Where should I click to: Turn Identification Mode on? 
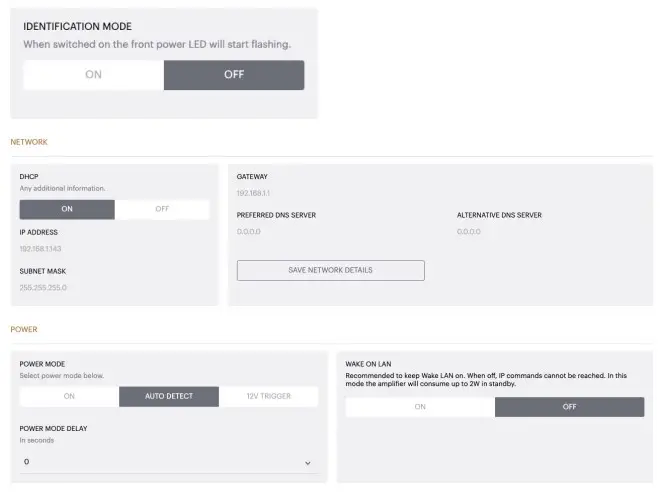93,75
